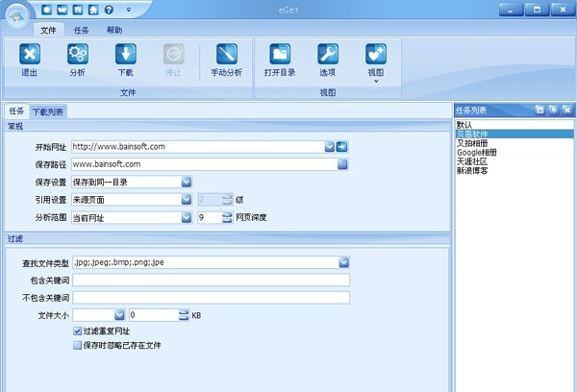Open quick access toolbar customize arrow
Screen dimensions: 577x392
click(129, 10)
